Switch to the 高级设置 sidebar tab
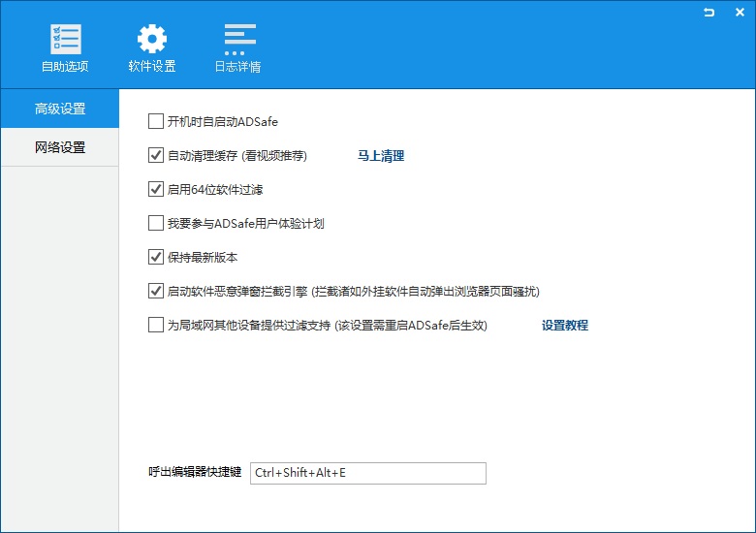This screenshot has width=756, height=533. point(60,109)
